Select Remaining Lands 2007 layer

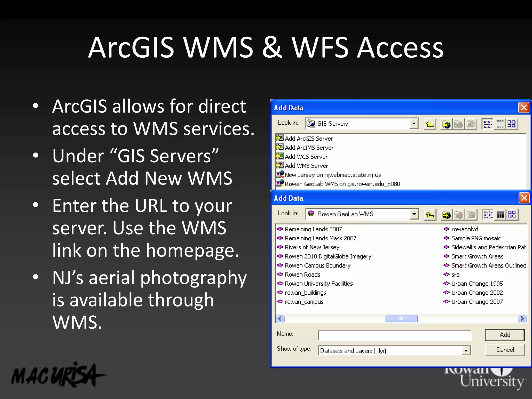click(309, 229)
